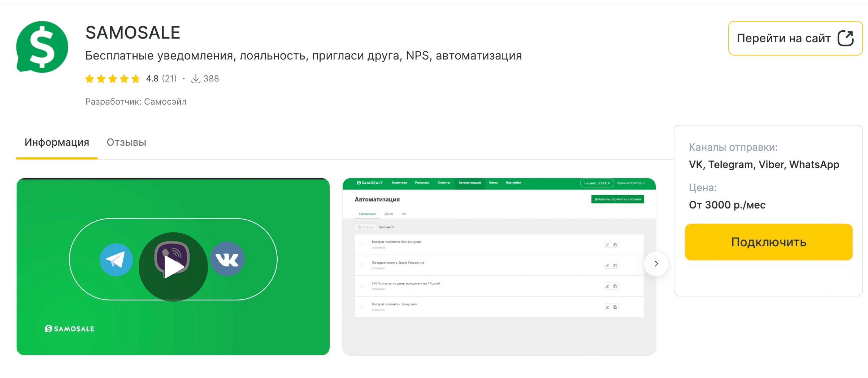Click the VK icon in the video preview
This screenshot has height=378, width=868.
tap(227, 259)
